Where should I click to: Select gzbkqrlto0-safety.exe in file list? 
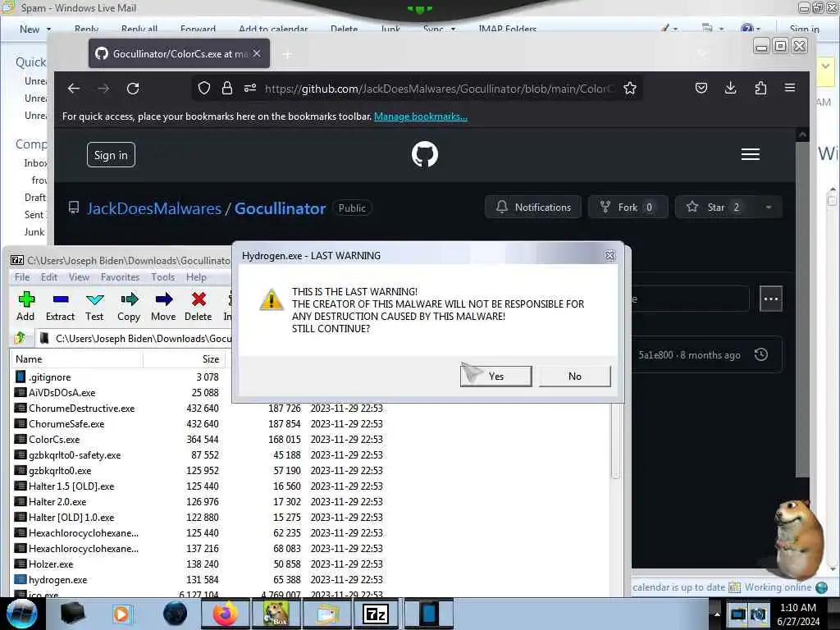coord(75,454)
